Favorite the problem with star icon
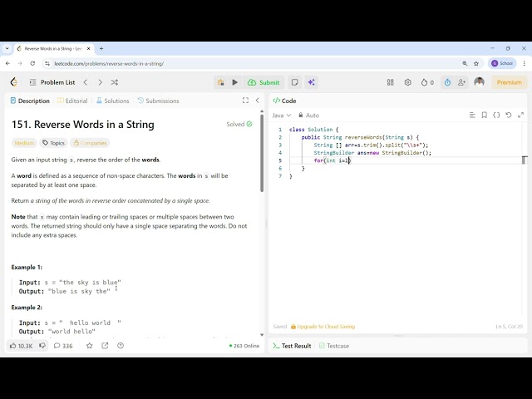532x399 pixels. click(89, 346)
